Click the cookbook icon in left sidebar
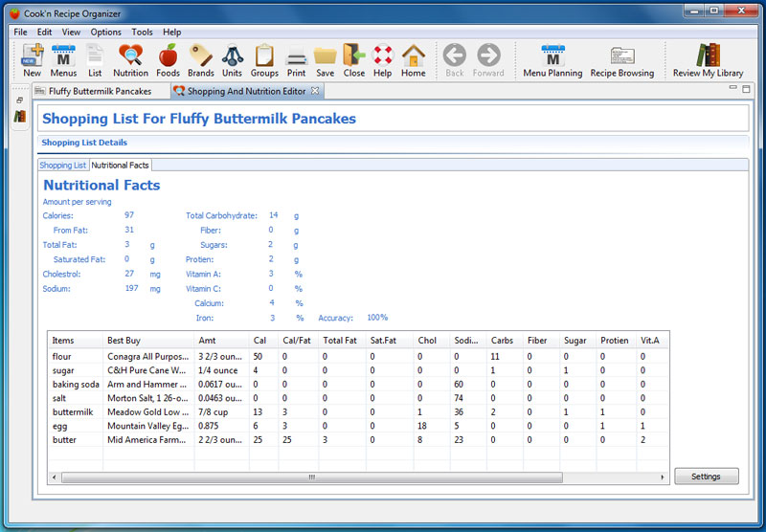This screenshot has height=532, width=766. tap(19, 116)
